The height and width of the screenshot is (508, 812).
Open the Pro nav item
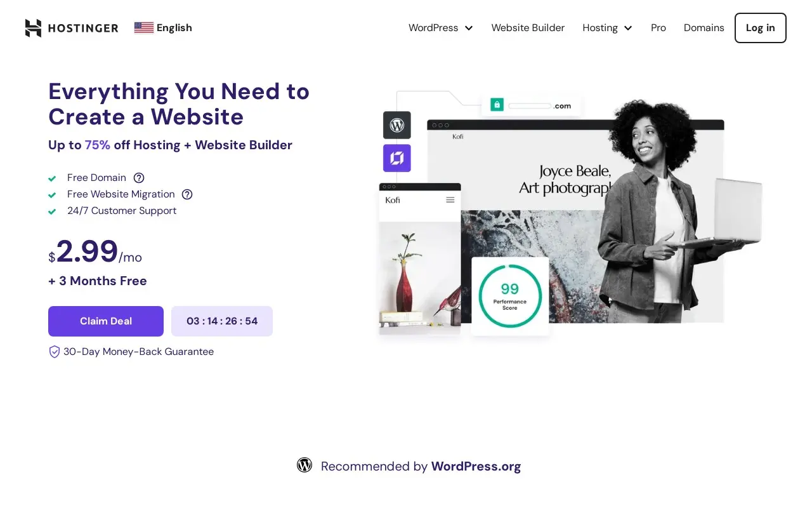pos(658,28)
